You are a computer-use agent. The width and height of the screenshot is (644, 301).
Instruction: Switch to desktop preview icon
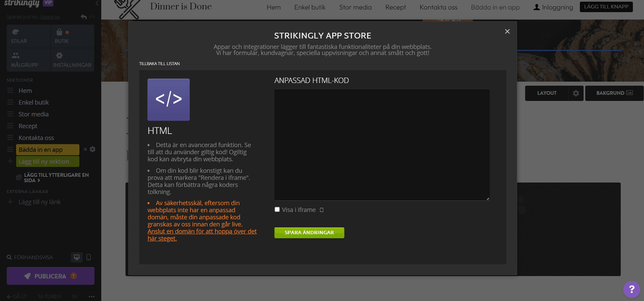point(77,258)
